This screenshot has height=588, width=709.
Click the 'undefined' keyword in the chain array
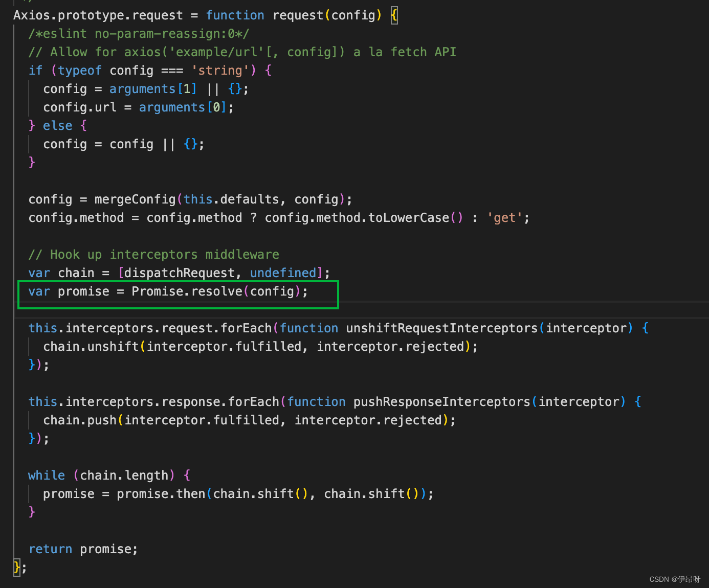(x=283, y=273)
